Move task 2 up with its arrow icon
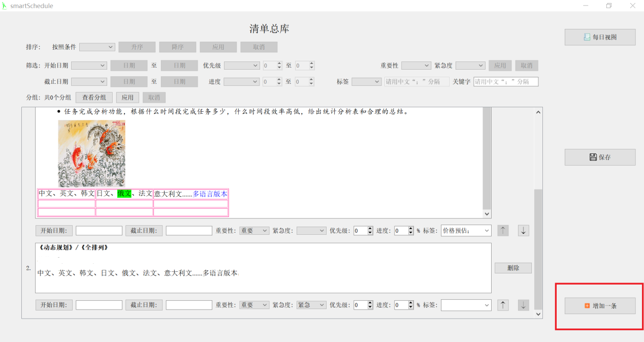This screenshot has width=644, height=342. point(502,305)
